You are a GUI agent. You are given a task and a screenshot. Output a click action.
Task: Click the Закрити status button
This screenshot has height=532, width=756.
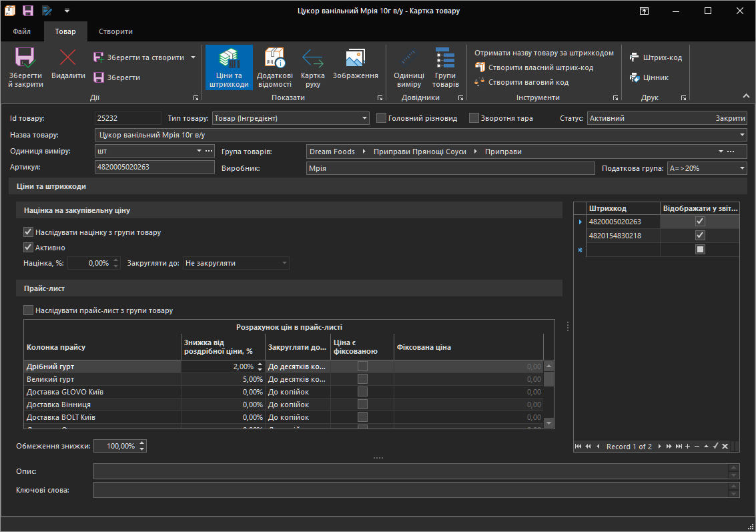(730, 118)
